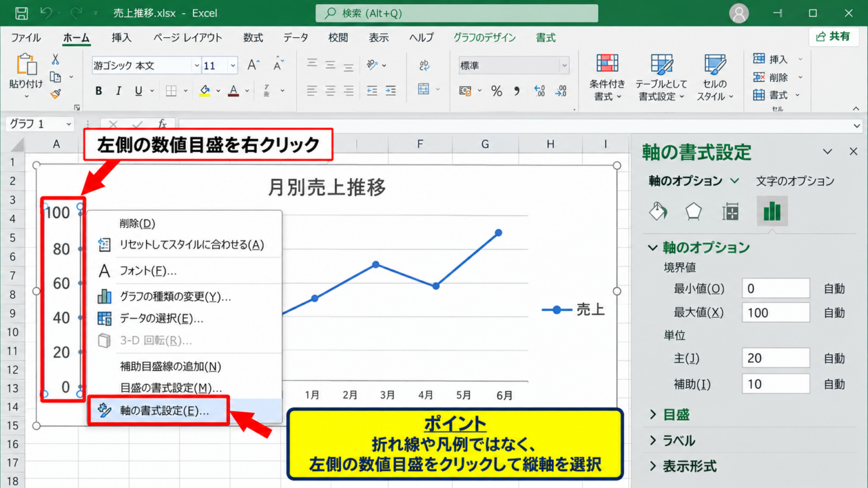The width and height of the screenshot is (868, 488).
Task: Toggle Italic formatting
Action: 119,90
